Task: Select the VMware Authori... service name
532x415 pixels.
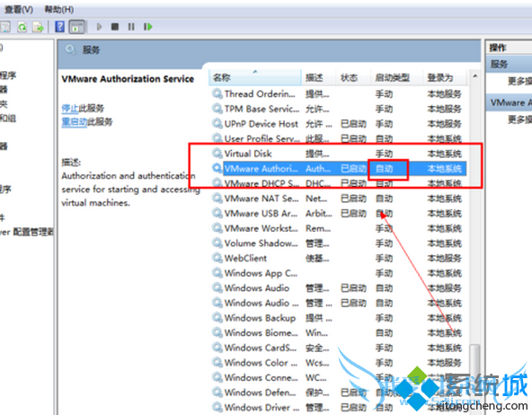Action: 262,168
